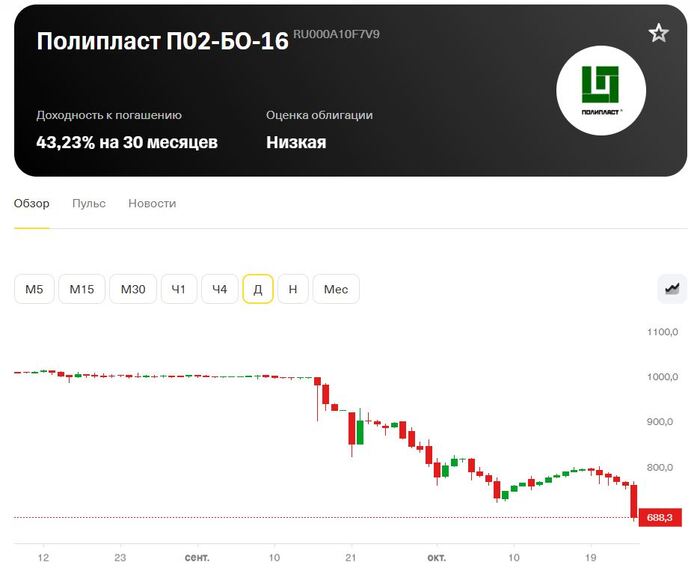Click the Полипласт П02-БО-16 title

162,41
